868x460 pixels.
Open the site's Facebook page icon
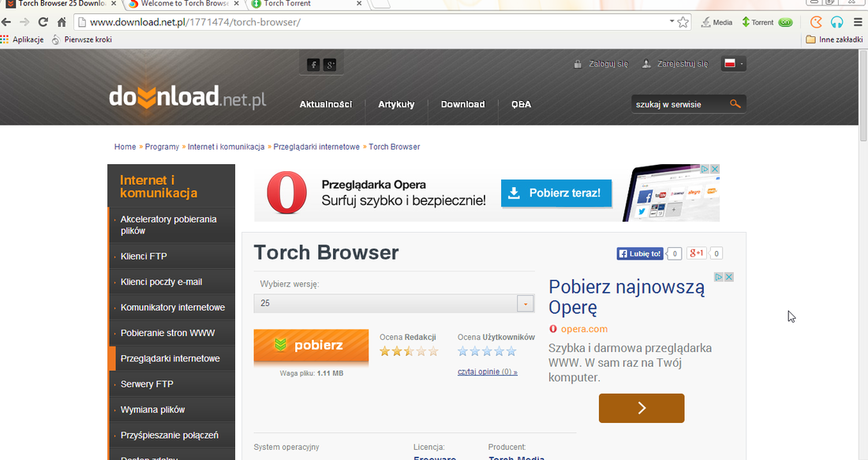pyautogui.click(x=313, y=65)
